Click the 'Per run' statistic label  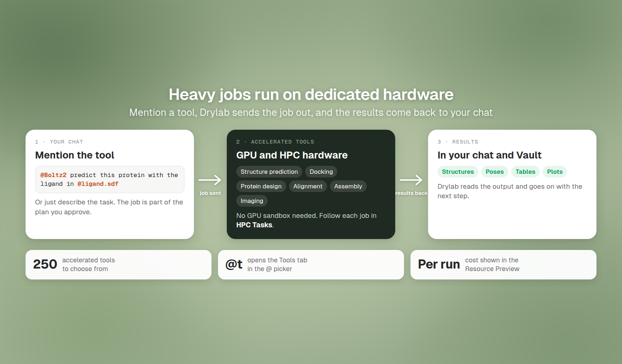(x=439, y=265)
